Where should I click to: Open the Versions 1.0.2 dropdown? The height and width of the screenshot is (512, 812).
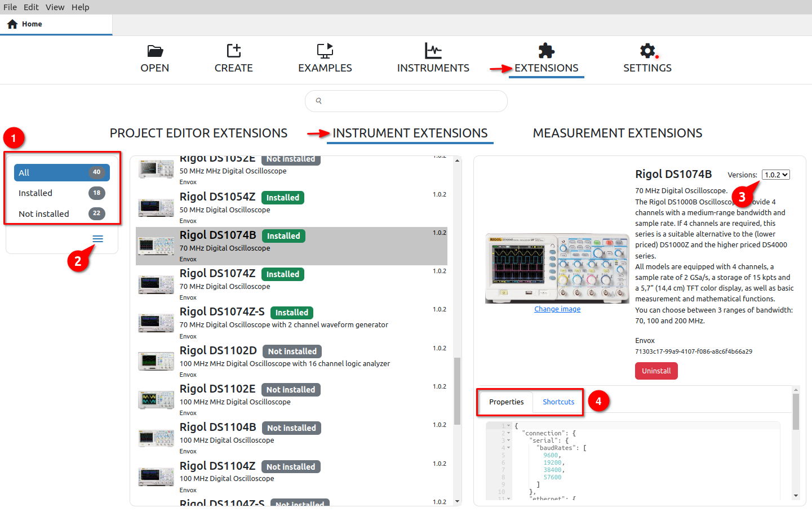pyautogui.click(x=776, y=175)
